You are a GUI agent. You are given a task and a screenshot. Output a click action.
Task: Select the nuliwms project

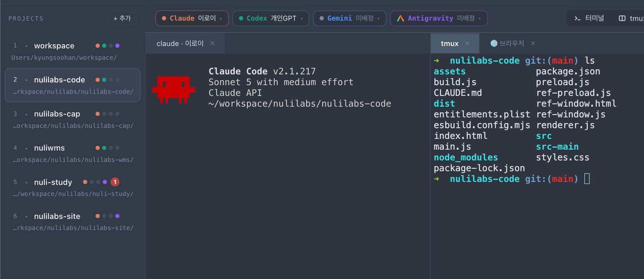click(72, 153)
